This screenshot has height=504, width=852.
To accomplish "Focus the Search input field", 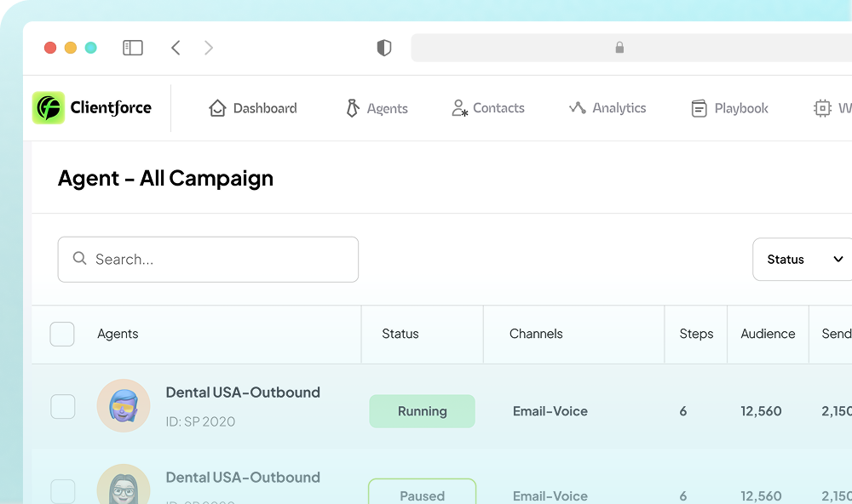I will click(x=222, y=259).
